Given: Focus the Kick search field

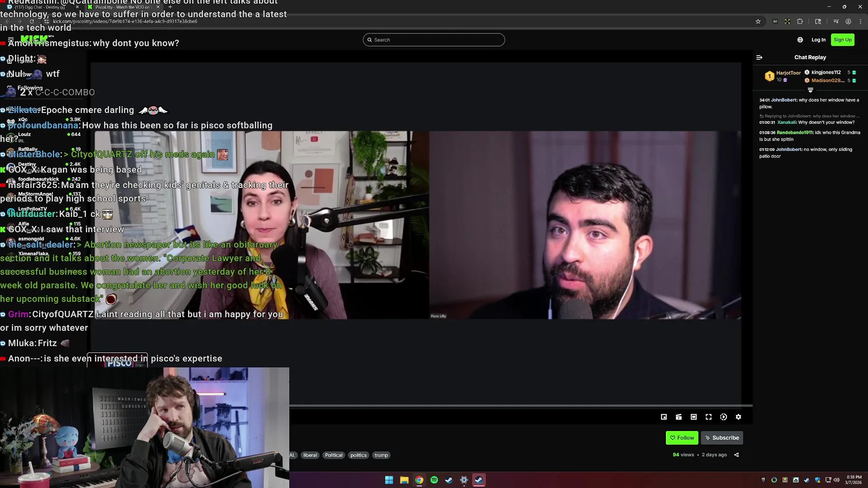Looking at the screenshot, I should point(434,40).
